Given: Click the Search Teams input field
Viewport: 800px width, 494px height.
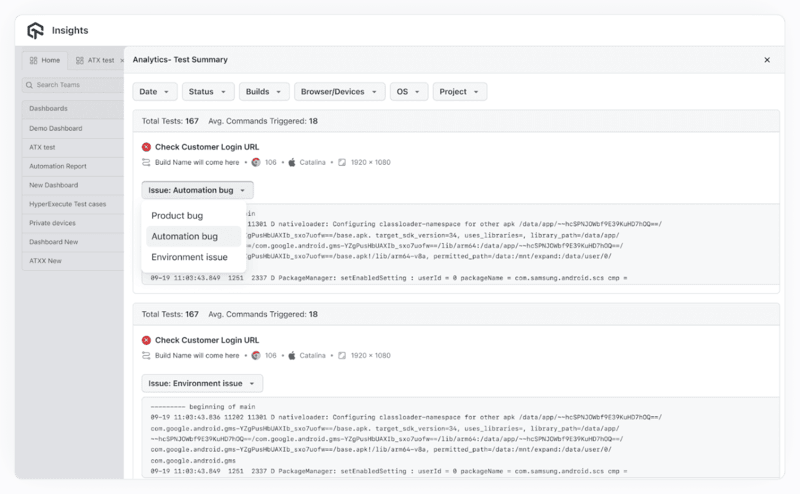Looking at the screenshot, I should click(x=73, y=85).
